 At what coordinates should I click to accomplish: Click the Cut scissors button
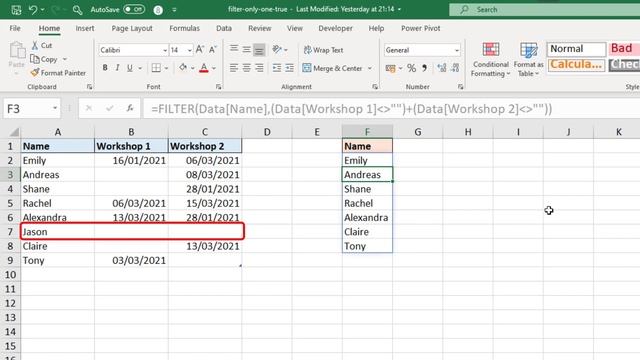(42, 45)
